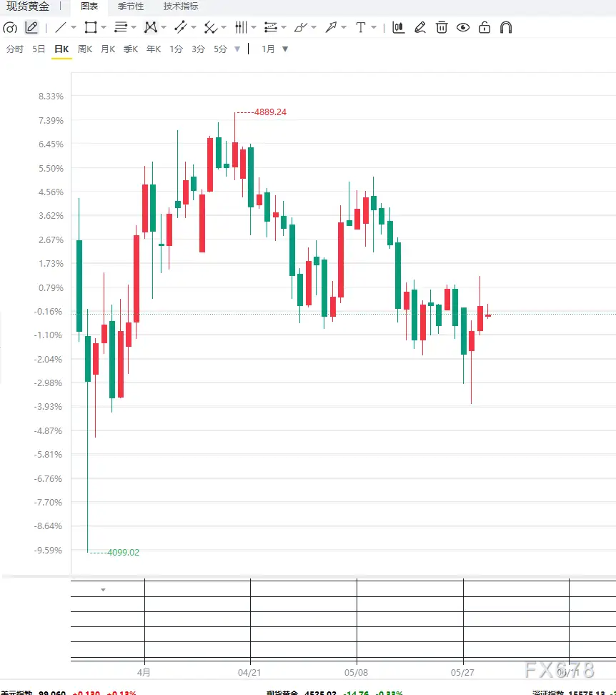Image resolution: width=616 pixels, height=695 pixels.
Task: Click the small triangle in indicator panel
Action: (103, 590)
